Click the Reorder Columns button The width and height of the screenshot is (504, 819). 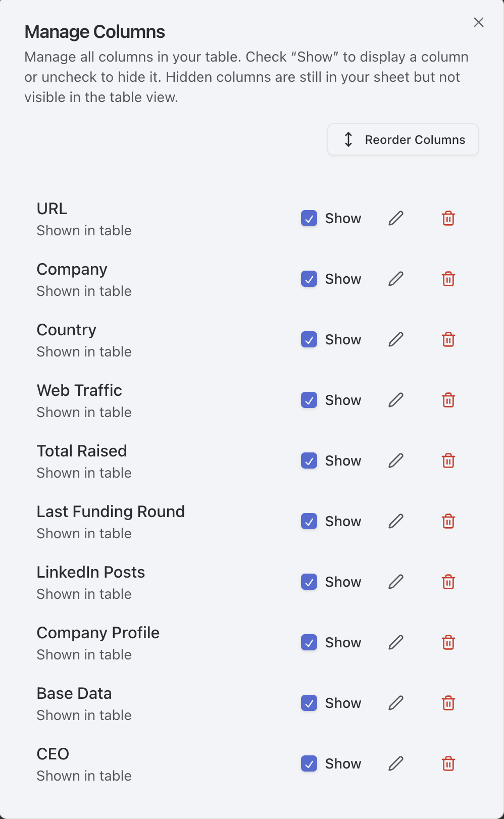coord(402,139)
